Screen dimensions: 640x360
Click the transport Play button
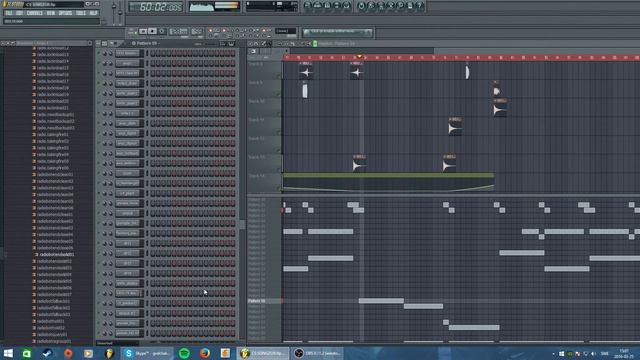(143, 31)
